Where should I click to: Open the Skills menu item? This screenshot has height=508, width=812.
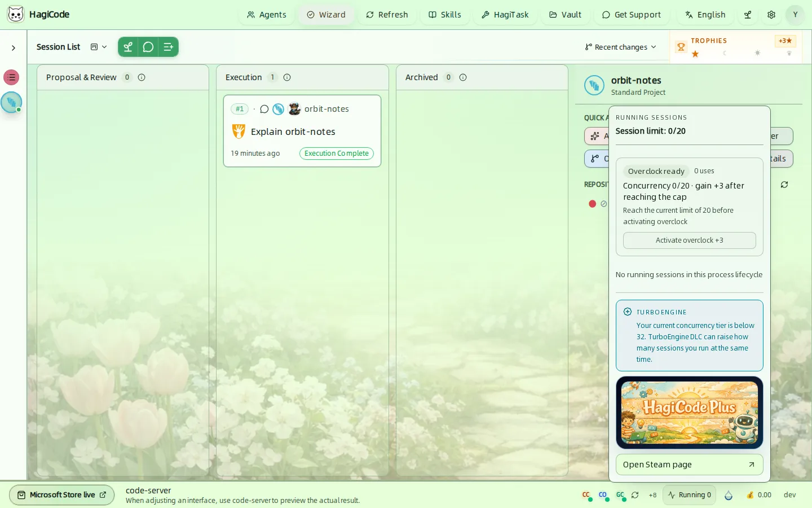pos(445,15)
